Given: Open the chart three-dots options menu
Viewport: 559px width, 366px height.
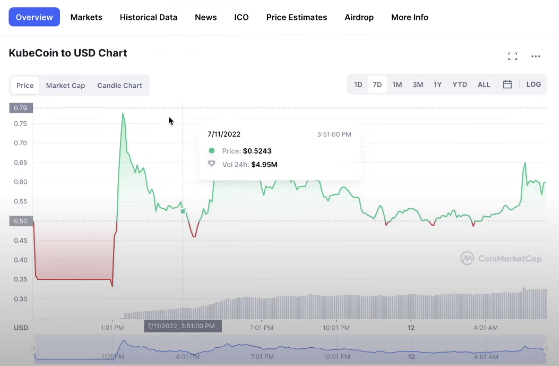Looking at the screenshot, I should tap(535, 56).
